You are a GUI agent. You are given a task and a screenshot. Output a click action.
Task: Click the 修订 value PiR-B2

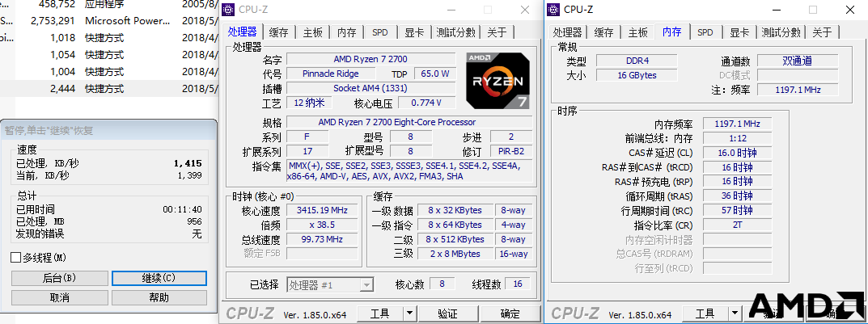coord(511,151)
